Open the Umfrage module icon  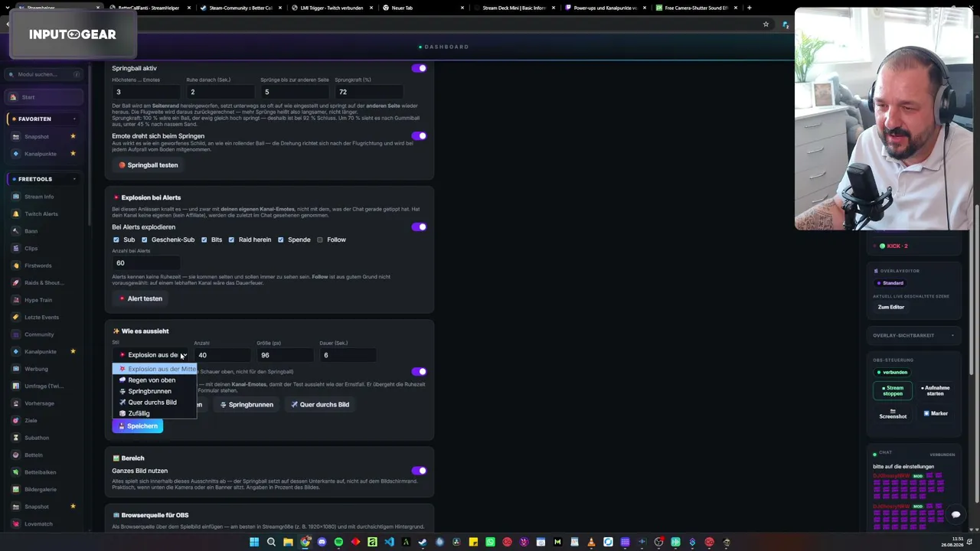(15, 386)
